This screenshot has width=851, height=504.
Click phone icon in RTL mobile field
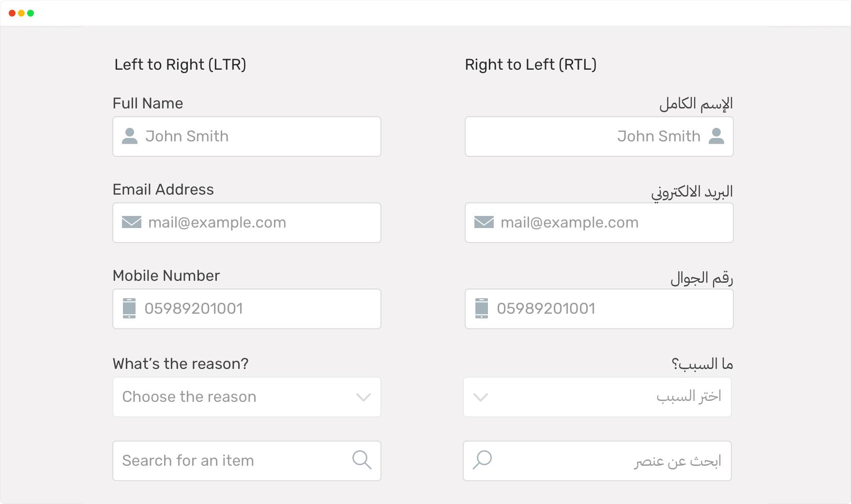pyautogui.click(x=482, y=308)
